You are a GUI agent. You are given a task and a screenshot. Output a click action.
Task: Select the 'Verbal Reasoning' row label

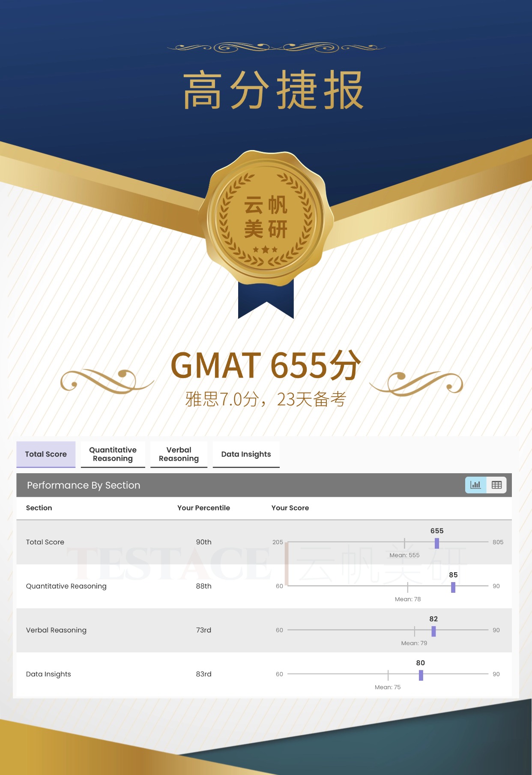click(x=56, y=630)
